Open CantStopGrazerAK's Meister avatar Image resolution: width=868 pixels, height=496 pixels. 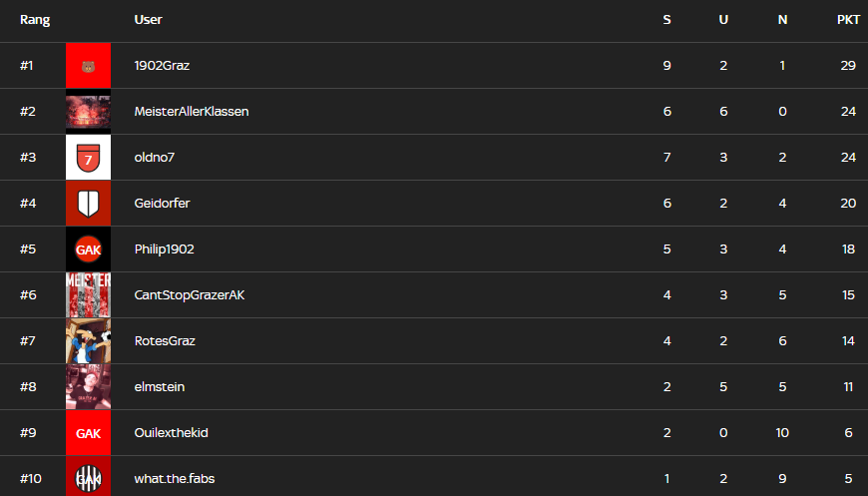(x=88, y=295)
